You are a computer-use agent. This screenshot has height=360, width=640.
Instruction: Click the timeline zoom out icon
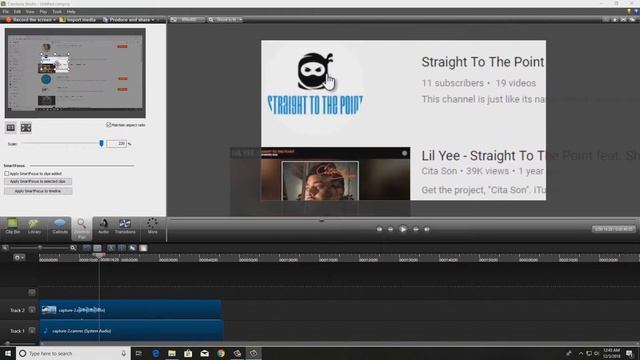tap(5, 247)
